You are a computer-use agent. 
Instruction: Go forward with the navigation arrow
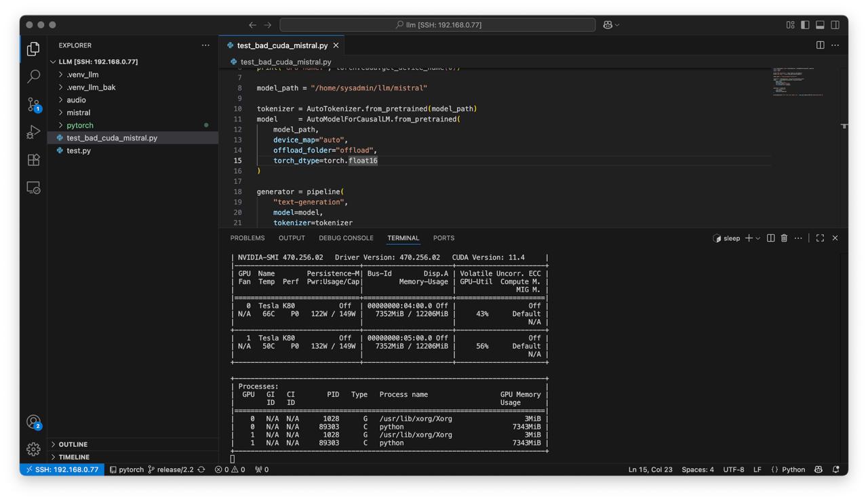click(x=268, y=24)
